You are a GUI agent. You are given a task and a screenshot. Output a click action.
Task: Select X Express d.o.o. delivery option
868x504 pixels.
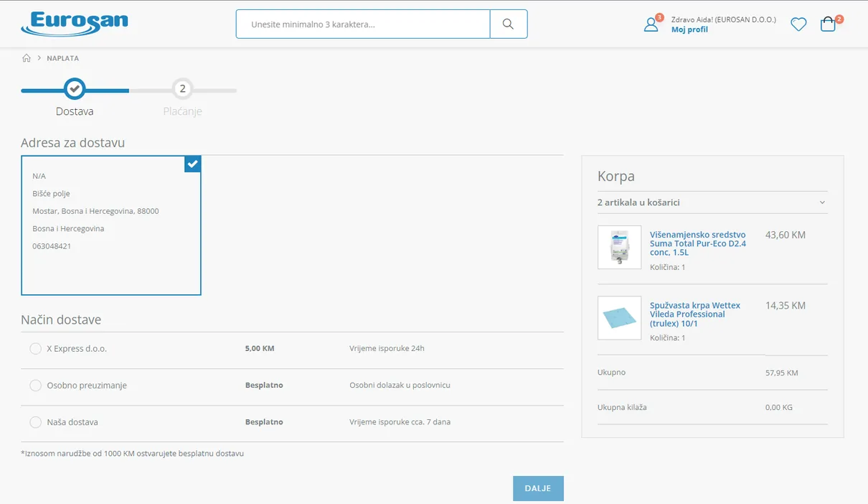[x=35, y=349]
